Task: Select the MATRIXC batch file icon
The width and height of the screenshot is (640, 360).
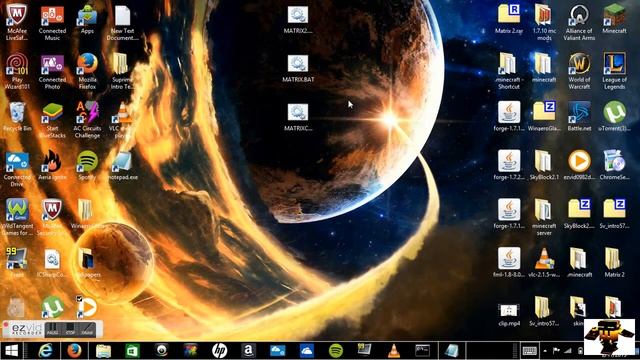Action: (x=298, y=117)
